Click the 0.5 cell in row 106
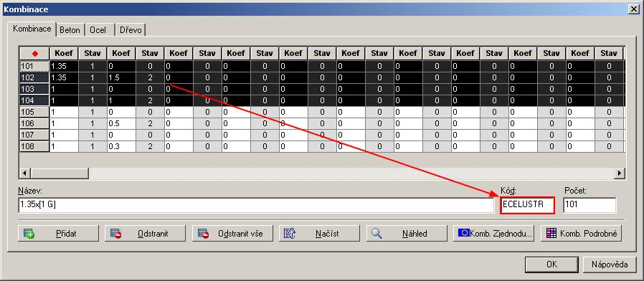 point(122,123)
